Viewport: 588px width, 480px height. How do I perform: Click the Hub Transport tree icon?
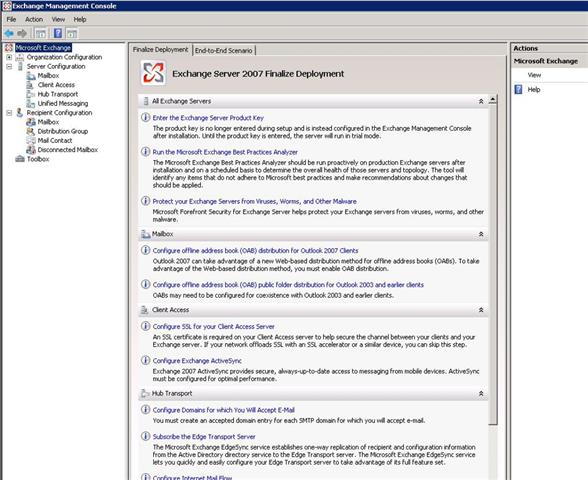tap(31, 94)
